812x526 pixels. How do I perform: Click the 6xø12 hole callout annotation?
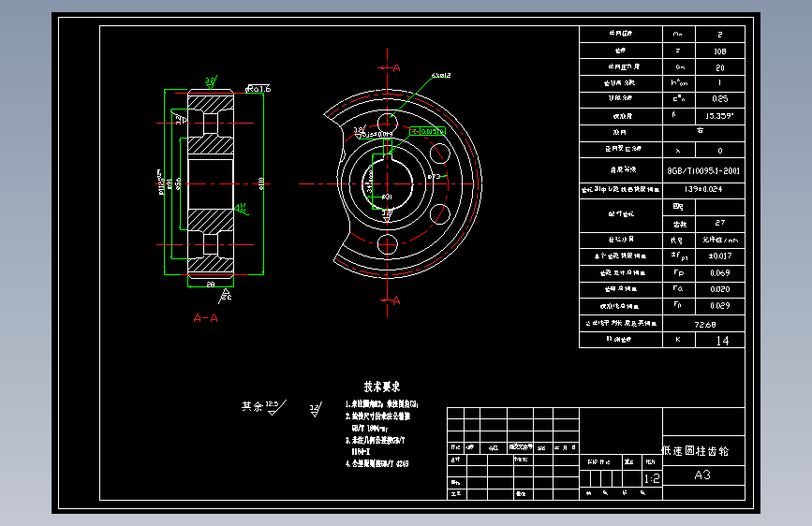[441, 75]
